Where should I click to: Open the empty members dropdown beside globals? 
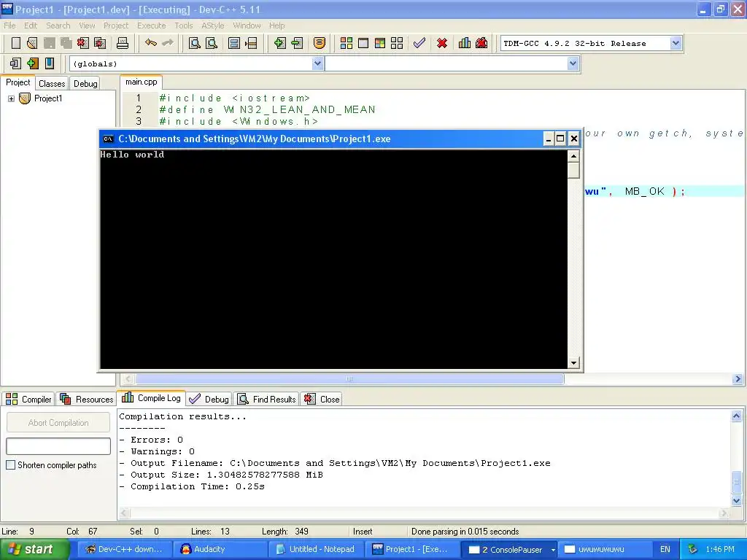tap(573, 63)
